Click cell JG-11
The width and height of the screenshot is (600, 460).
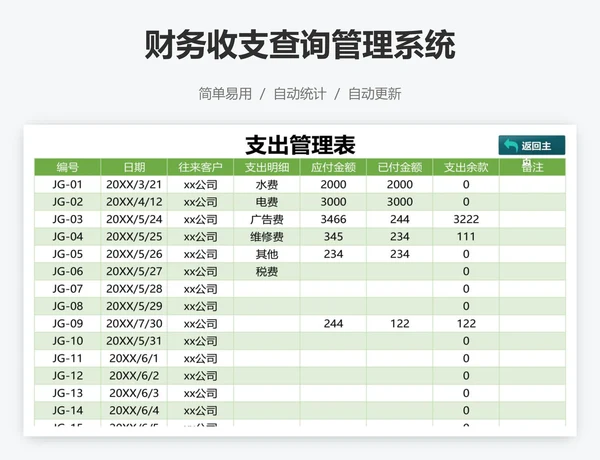[x=67, y=359]
